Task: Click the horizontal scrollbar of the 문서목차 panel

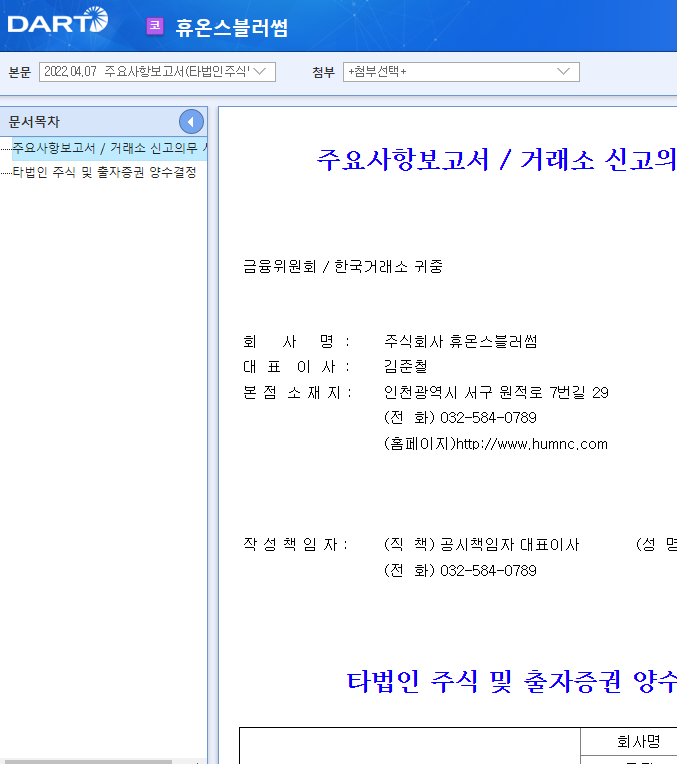Action: pos(86,762)
